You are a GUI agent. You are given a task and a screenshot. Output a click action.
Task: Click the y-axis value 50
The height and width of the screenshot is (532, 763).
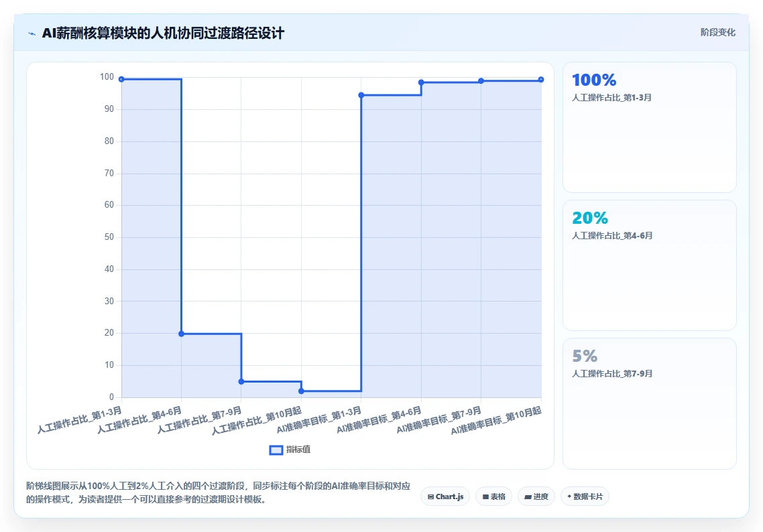pyautogui.click(x=109, y=237)
